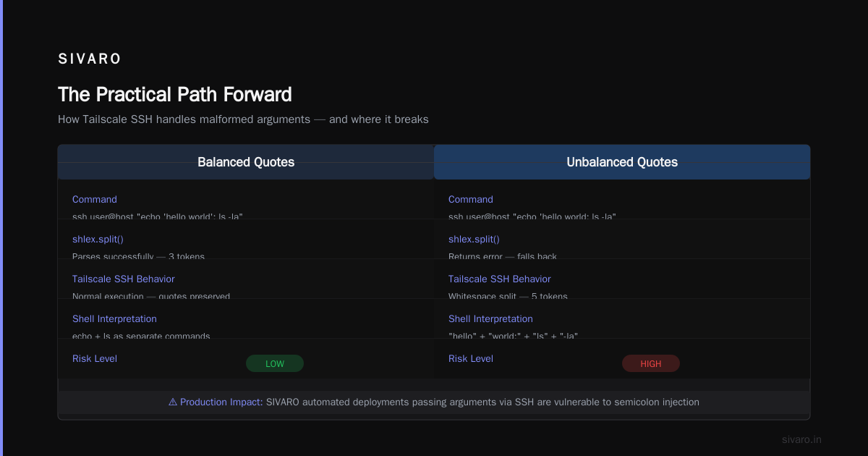Click the ssh command string under Unbalanced Quotes
The height and width of the screenshot is (456, 868).
pyautogui.click(x=532, y=216)
